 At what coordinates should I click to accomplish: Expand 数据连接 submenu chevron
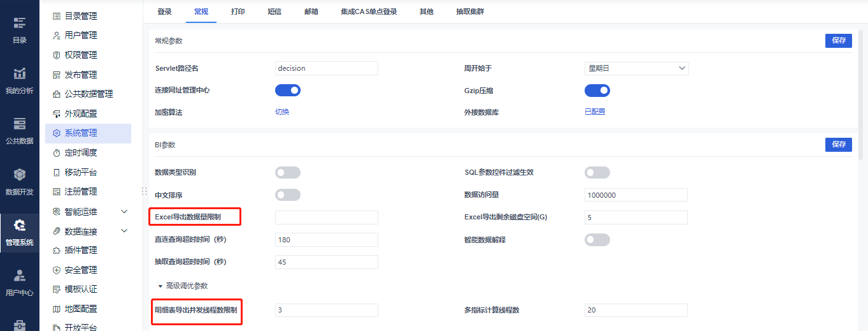[x=124, y=231]
